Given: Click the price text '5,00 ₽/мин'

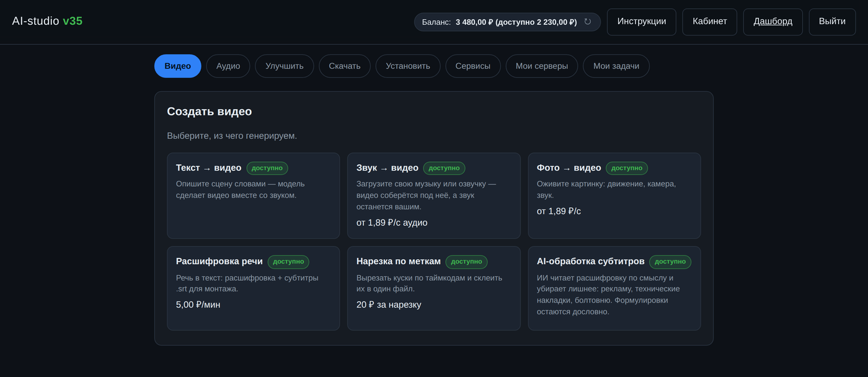Looking at the screenshot, I should tap(198, 305).
